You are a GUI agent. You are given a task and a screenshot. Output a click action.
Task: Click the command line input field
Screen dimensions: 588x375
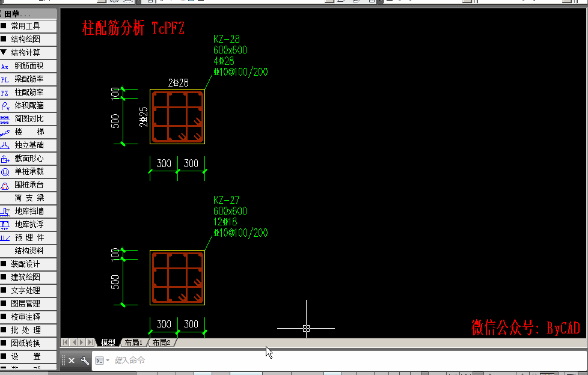click(x=337, y=361)
